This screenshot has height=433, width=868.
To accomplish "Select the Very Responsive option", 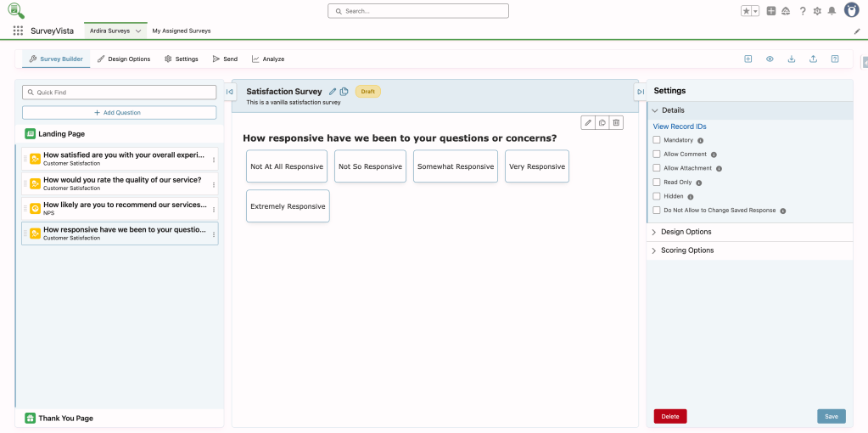I will click(x=537, y=166).
